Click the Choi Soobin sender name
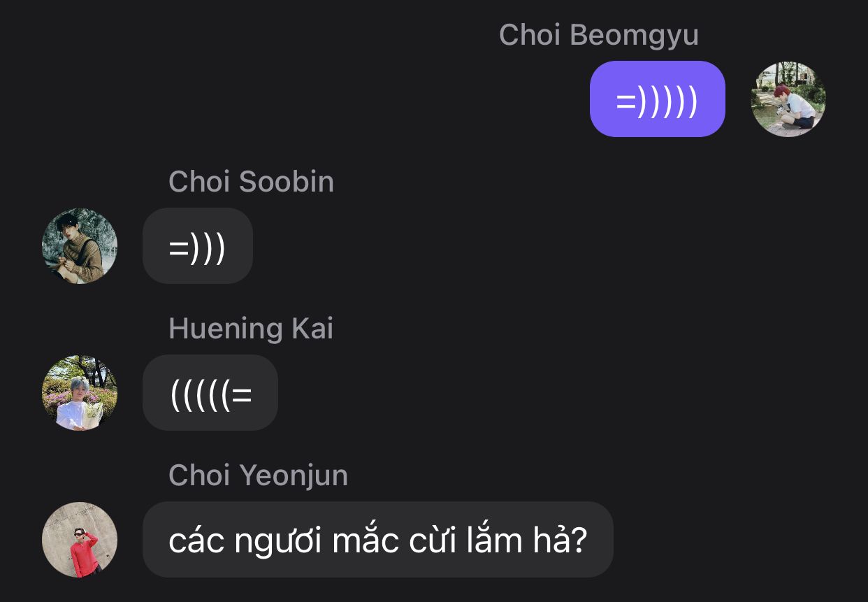Viewport: 868px width, 602px height. 252,182
